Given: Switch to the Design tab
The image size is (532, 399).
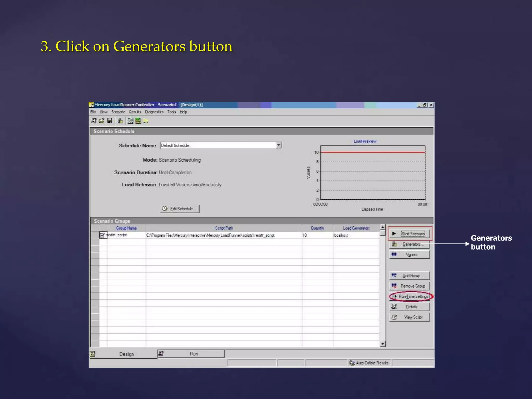Looking at the screenshot, I should [123, 354].
